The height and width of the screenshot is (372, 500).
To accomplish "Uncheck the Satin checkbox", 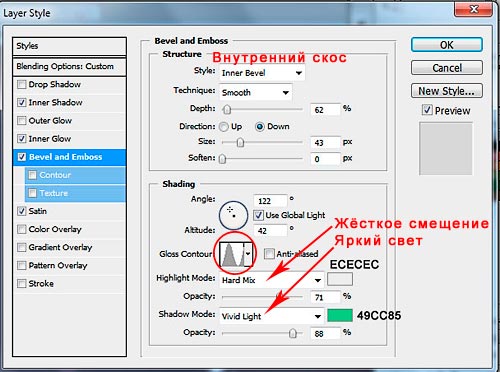I will click(x=21, y=211).
